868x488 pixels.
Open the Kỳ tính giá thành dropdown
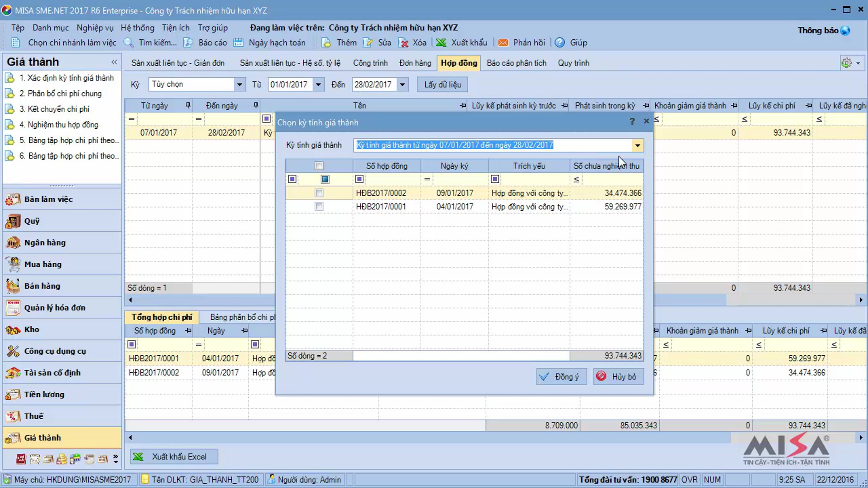point(637,145)
